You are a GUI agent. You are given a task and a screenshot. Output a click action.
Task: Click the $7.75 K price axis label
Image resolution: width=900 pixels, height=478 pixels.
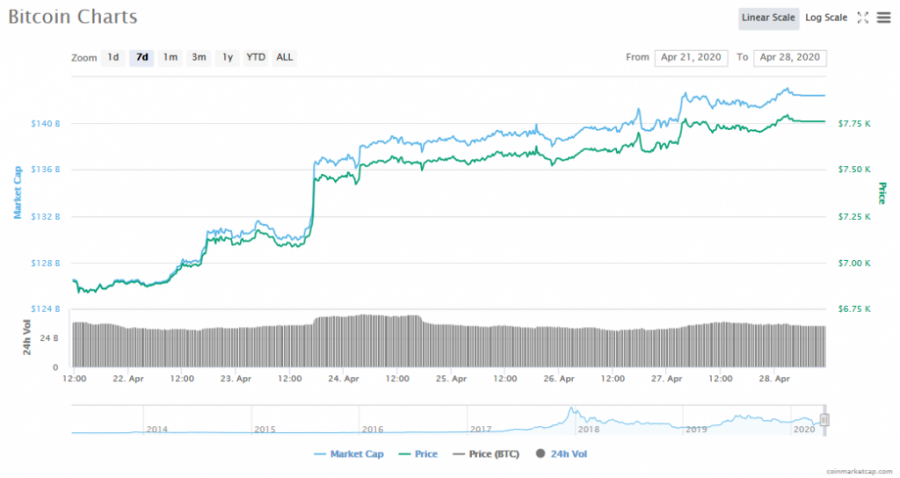tap(854, 123)
